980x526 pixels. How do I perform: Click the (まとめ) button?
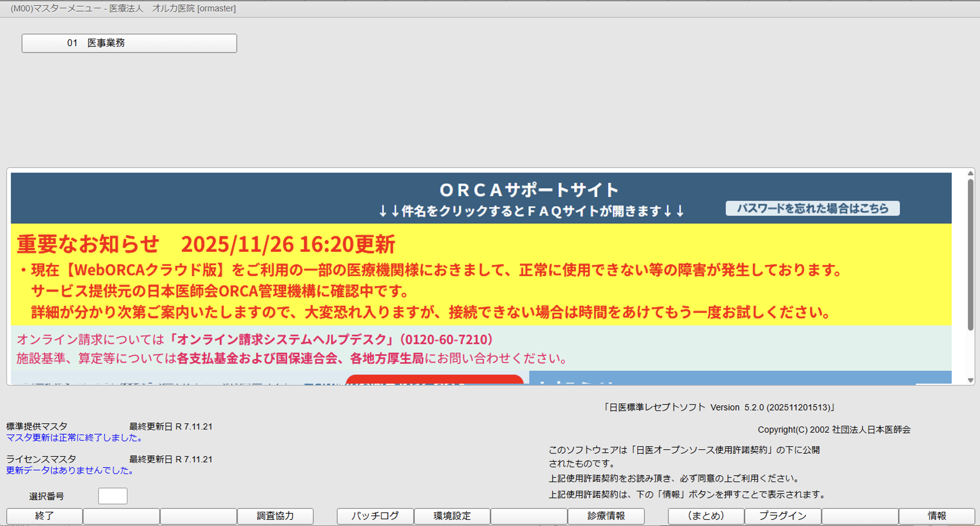tap(706, 516)
